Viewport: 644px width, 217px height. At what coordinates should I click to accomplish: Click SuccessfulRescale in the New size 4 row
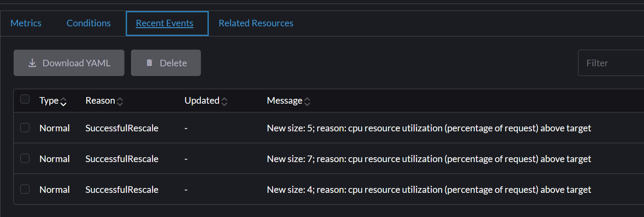point(122,190)
